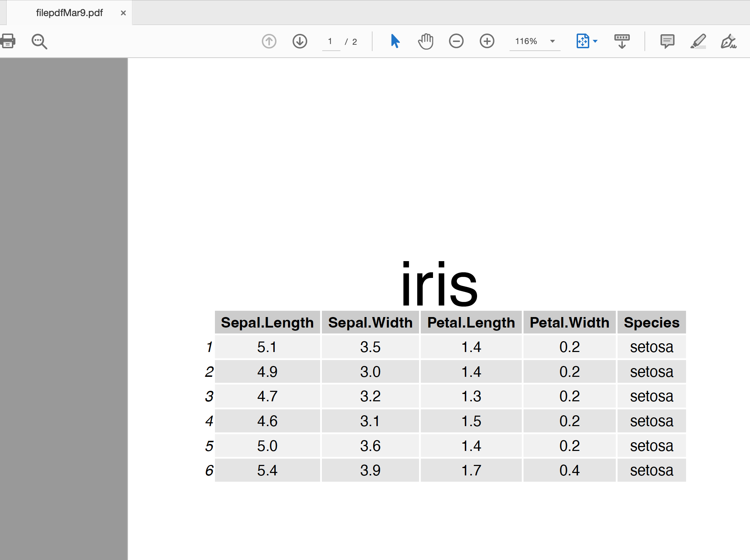Click Sepal.Length value 5.4 in row 6
Viewport: 750px width, 560px height.
(267, 471)
